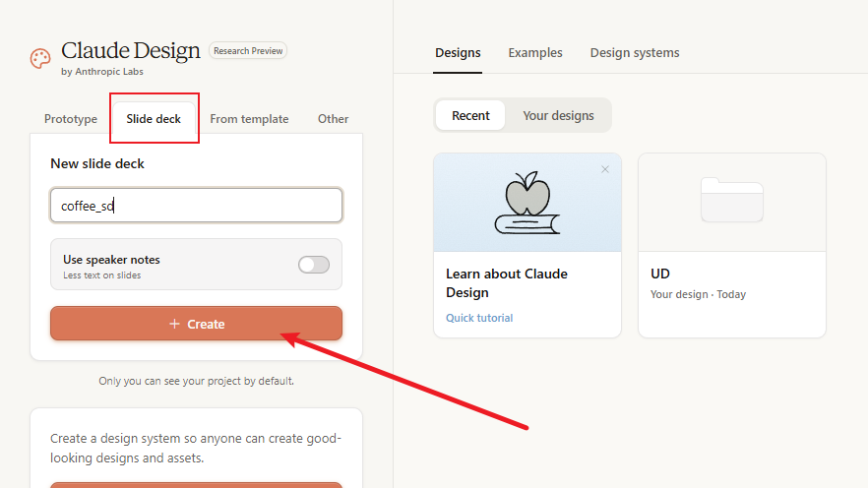This screenshot has height=488, width=868.
Task: Open the Examples tab
Action: tap(535, 52)
